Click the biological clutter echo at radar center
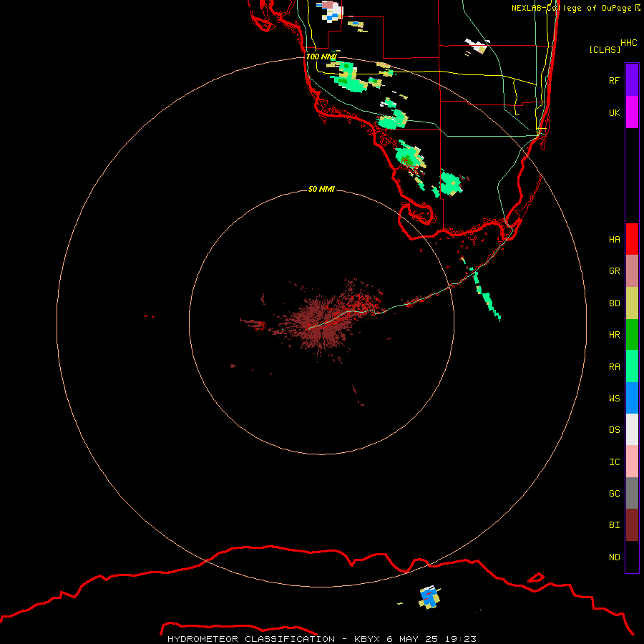Screen dimensions: 644x644 (321, 323)
